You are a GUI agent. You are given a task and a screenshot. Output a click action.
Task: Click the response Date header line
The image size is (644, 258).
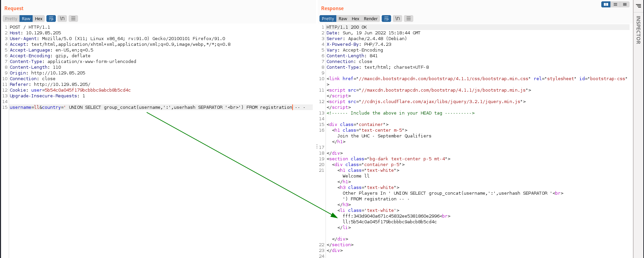(374, 33)
